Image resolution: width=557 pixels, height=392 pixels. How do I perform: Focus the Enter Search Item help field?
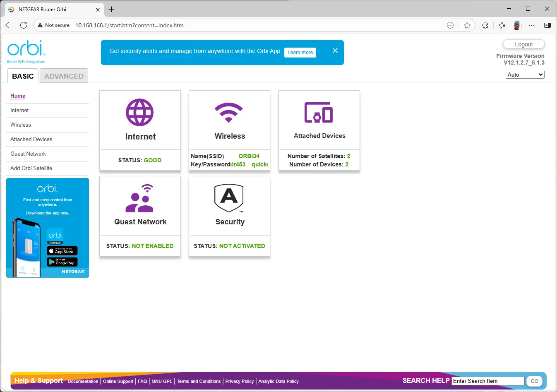[488, 381]
